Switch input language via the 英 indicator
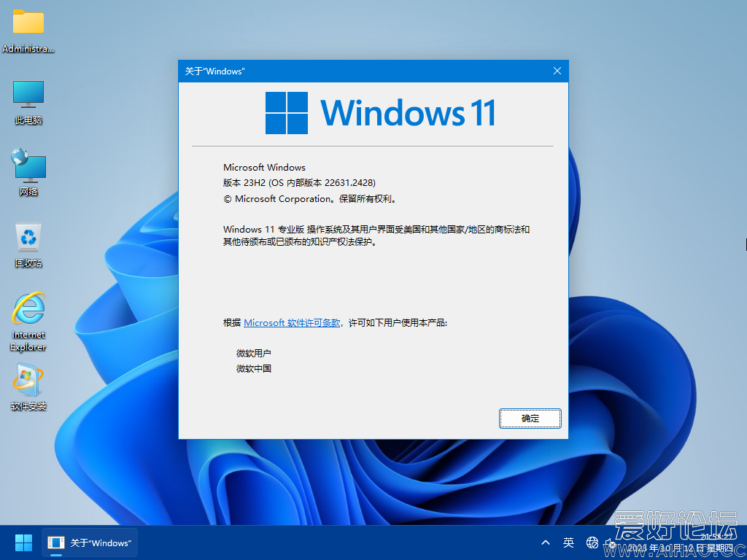This screenshot has width=747, height=560. [x=568, y=542]
